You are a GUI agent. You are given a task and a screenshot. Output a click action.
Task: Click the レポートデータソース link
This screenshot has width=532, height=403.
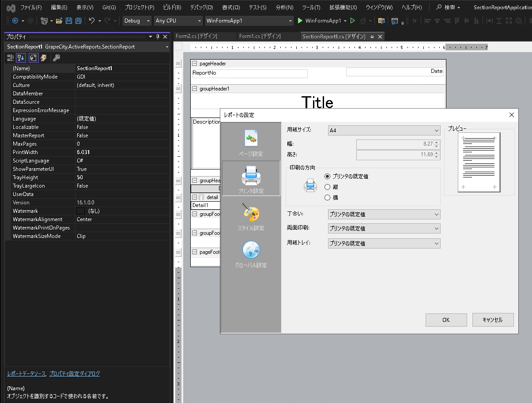(x=26, y=373)
